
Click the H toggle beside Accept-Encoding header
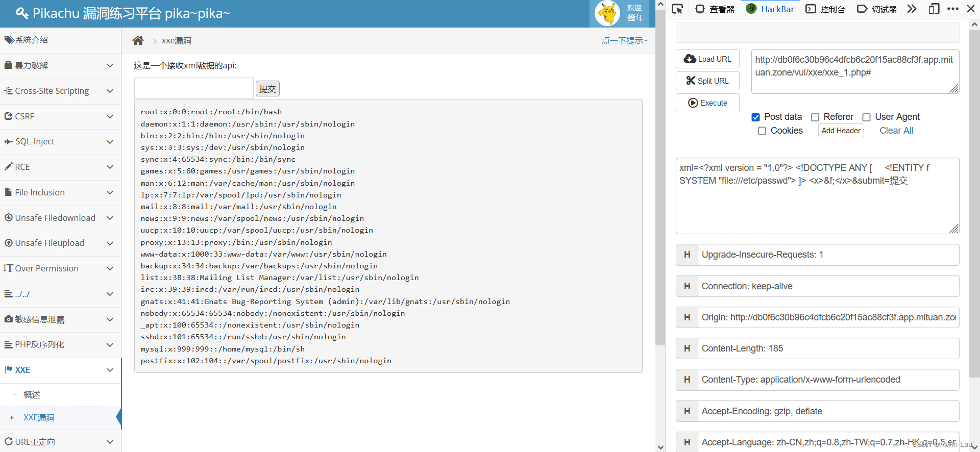(687, 411)
